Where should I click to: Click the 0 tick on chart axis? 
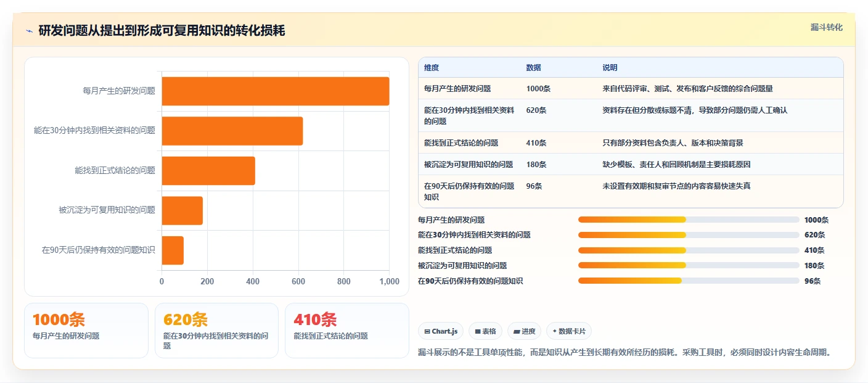162,281
